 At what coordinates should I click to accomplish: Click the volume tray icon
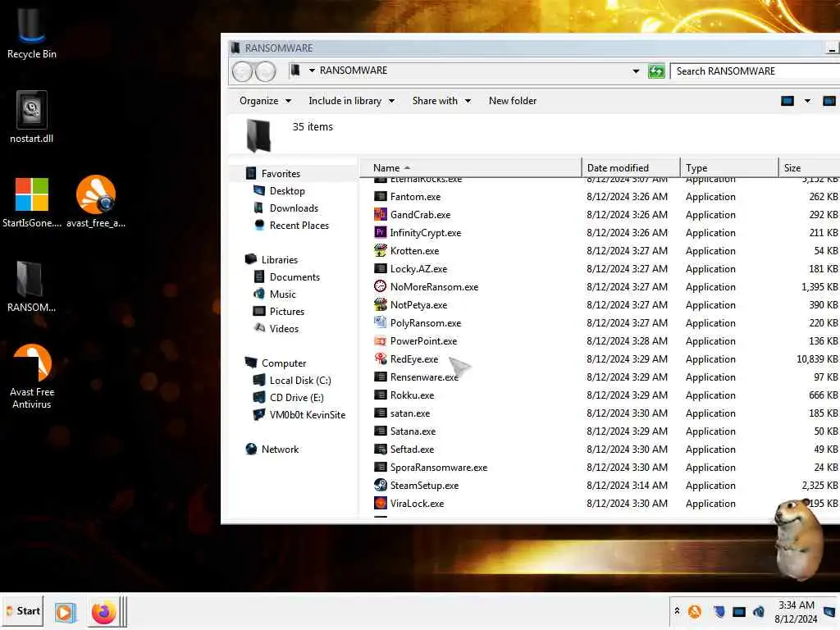click(x=759, y=611)
